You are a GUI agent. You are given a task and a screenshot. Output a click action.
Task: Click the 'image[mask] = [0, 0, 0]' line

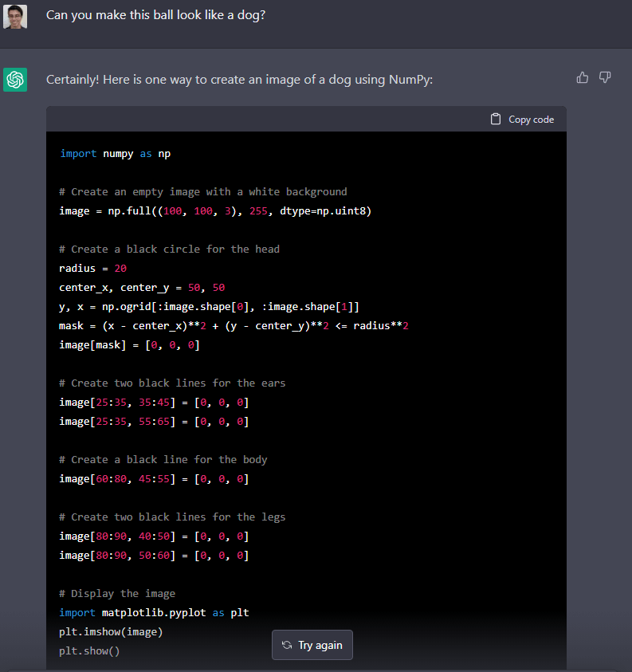129,345
